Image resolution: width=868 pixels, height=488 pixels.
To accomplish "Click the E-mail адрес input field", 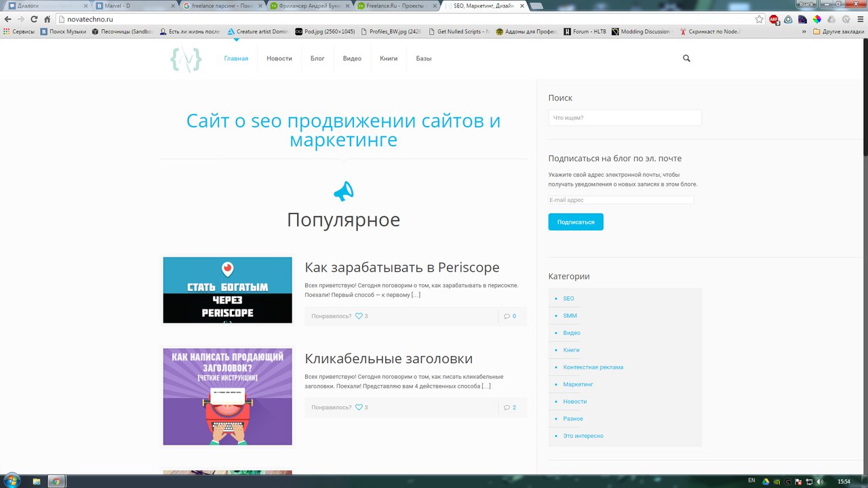I will [621, 200].
